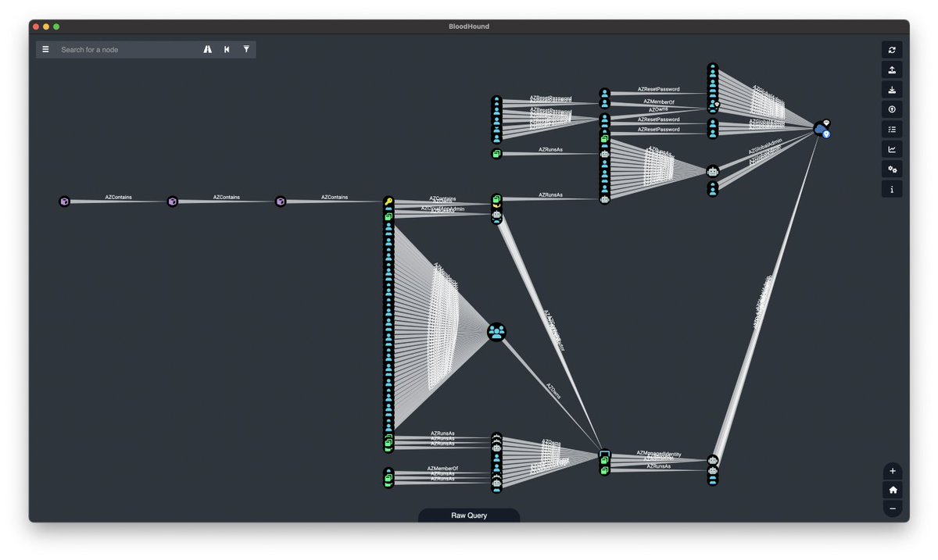Image resolution: width=938 pixels, height=560 pixels.
Task: Click the lower AZMemberOf edge label
Action: pos(442,469)
